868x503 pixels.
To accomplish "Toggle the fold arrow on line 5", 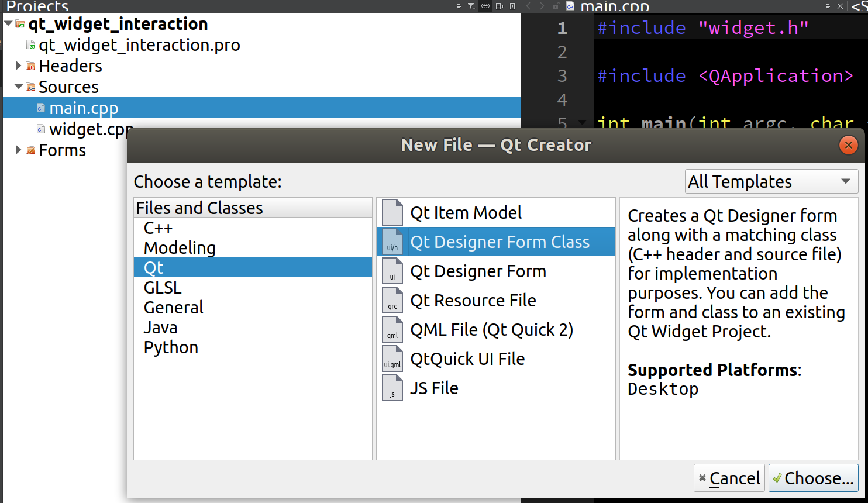I will pyautogui.click(x=583, y=122).
